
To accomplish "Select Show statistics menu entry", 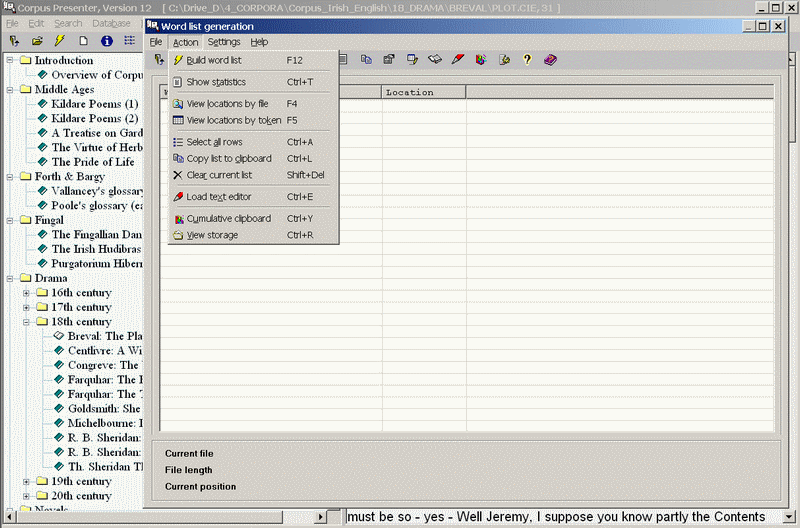I will [215, 82].
